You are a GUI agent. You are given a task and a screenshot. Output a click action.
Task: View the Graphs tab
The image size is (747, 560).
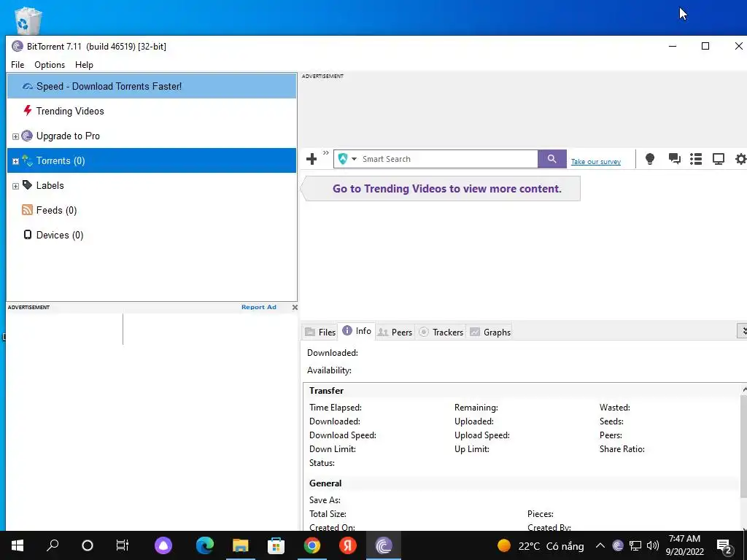pos(489,332)
